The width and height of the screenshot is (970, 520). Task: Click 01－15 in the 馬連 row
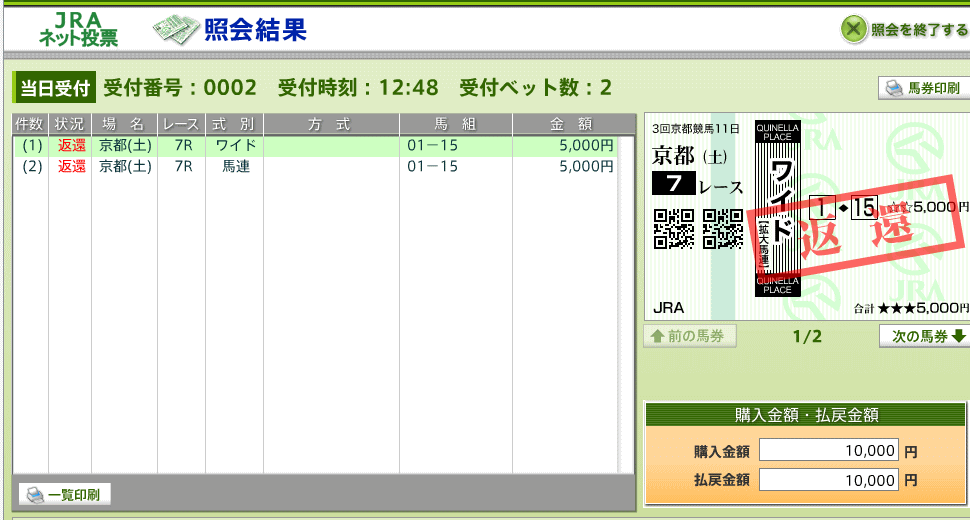coord(432,166)
